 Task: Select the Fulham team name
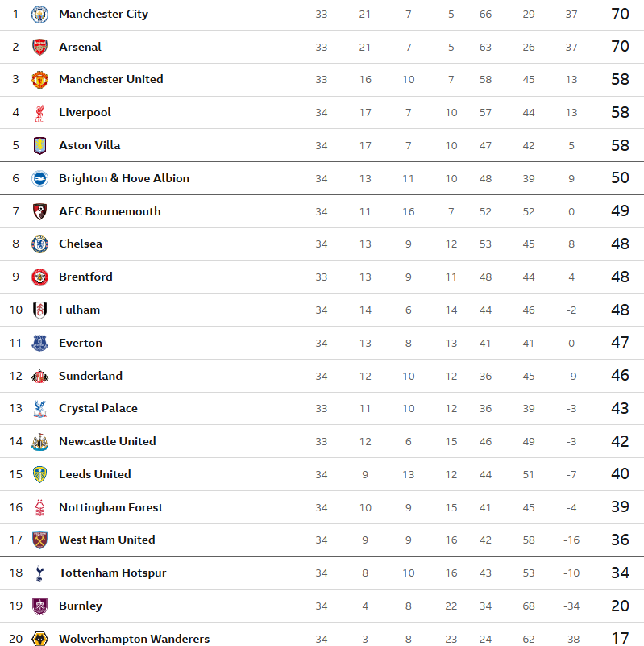click(79, 310)
